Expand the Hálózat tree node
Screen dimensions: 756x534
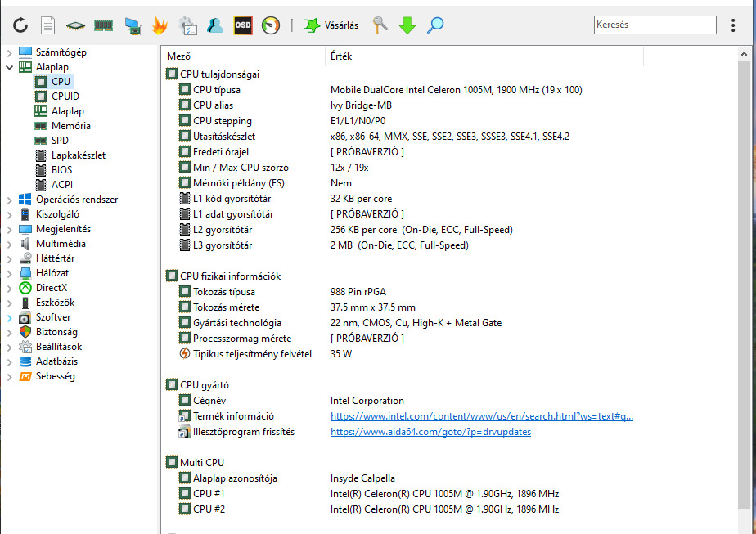tap(9, 273)
